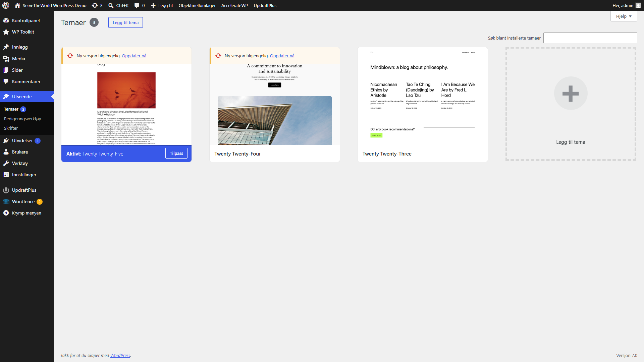Open the Objektmellomlager admin bar menu

[197, 5]
